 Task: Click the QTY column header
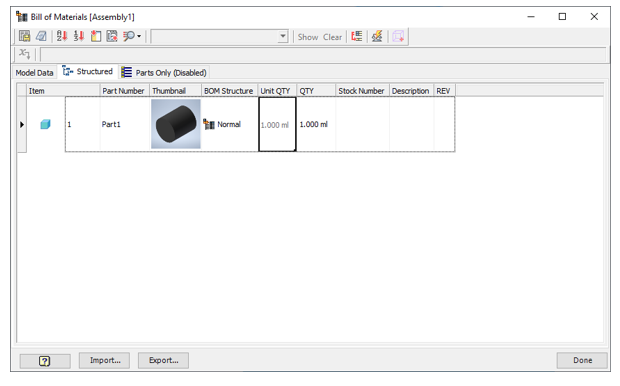tap(316, 91)
